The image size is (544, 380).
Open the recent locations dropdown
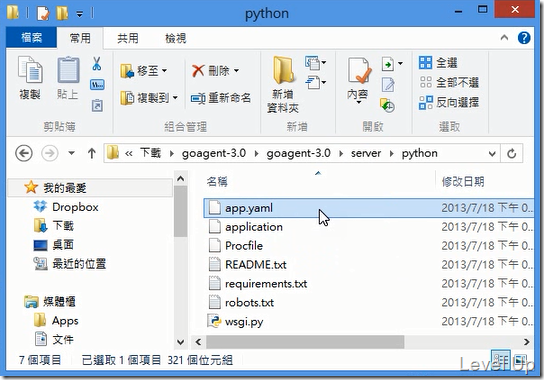71,153
